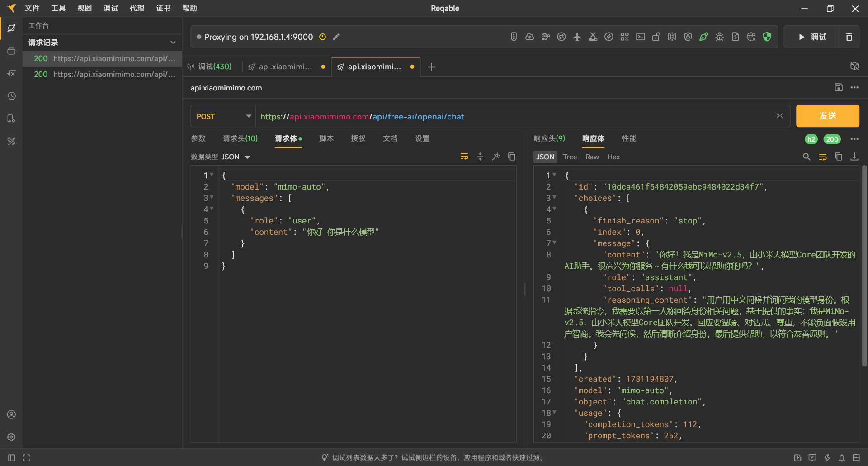The width and height of the screenshot is (868, 466).
Task: Select second 200 request record in list
Action: [103, 74]
